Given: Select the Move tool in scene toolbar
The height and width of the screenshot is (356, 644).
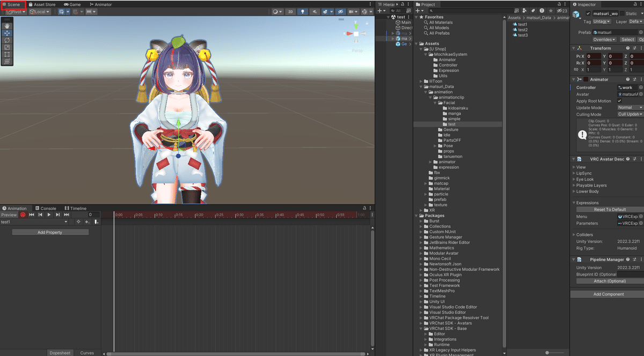Looking at the screenshot, I should (8, 33).
